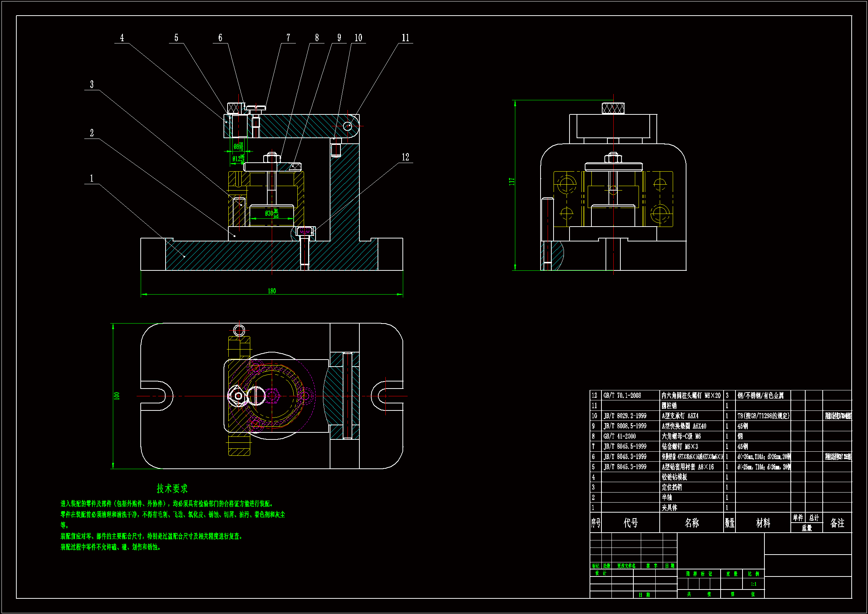Click the 夹具体 name cell in row 1

669,508
